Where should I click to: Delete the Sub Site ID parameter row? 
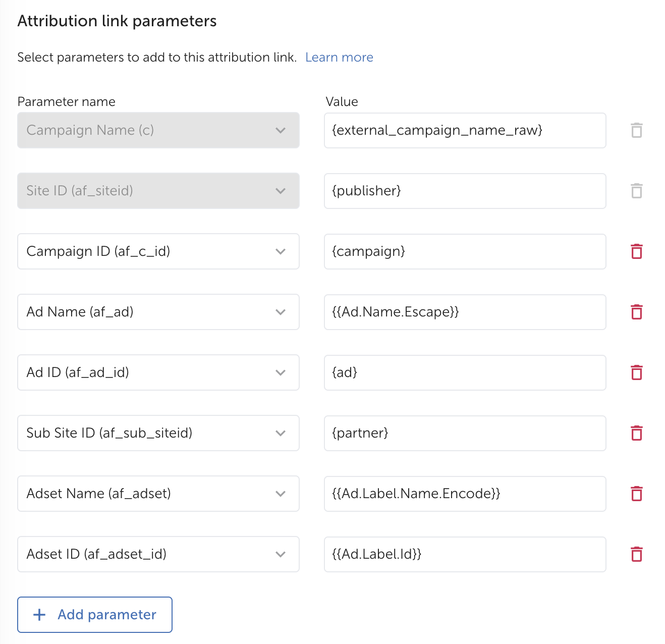point(637,433)
